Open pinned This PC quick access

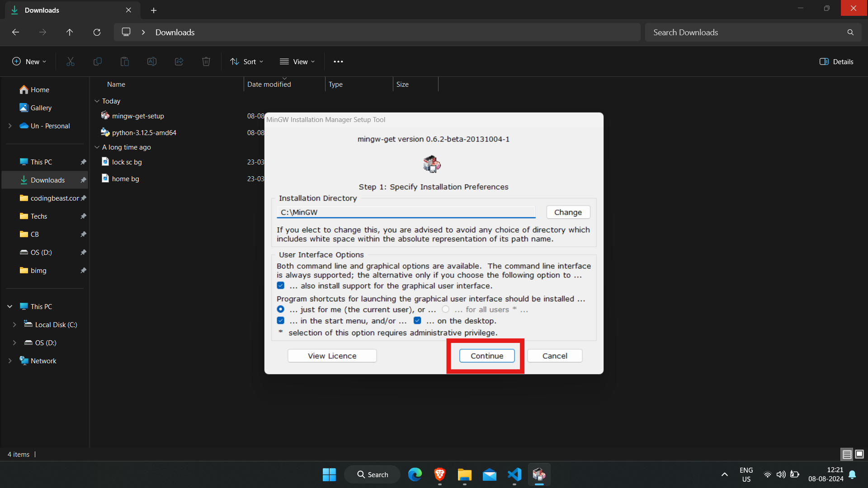coord(41,162)
